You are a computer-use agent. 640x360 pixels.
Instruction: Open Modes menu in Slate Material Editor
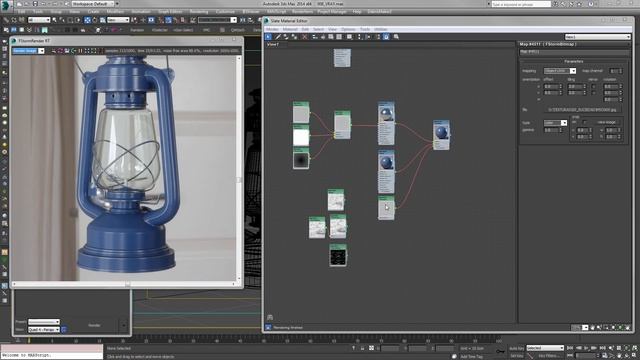[272, 29]
